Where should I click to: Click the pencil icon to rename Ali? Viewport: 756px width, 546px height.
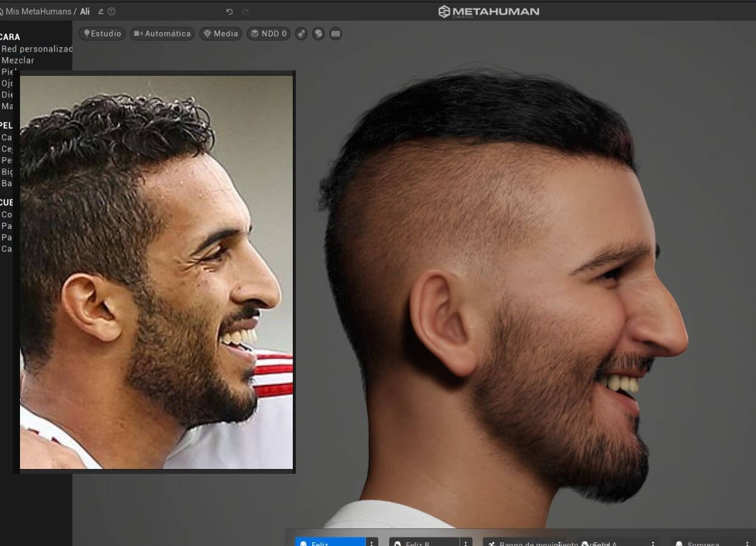(x=101, y=12)
